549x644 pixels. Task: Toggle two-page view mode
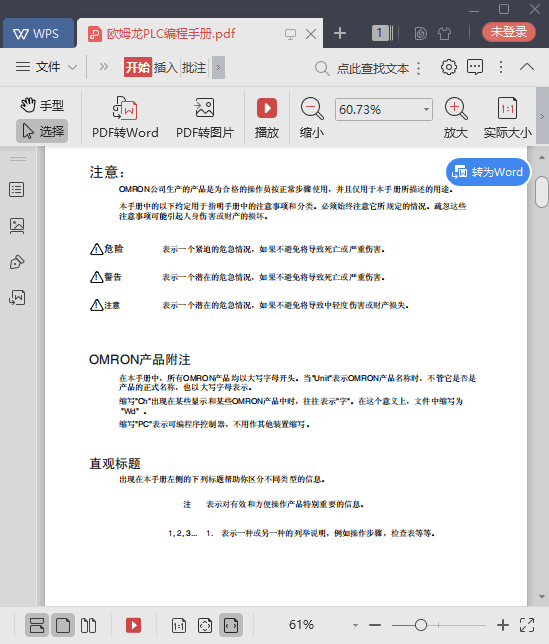[x=88, y=625]
